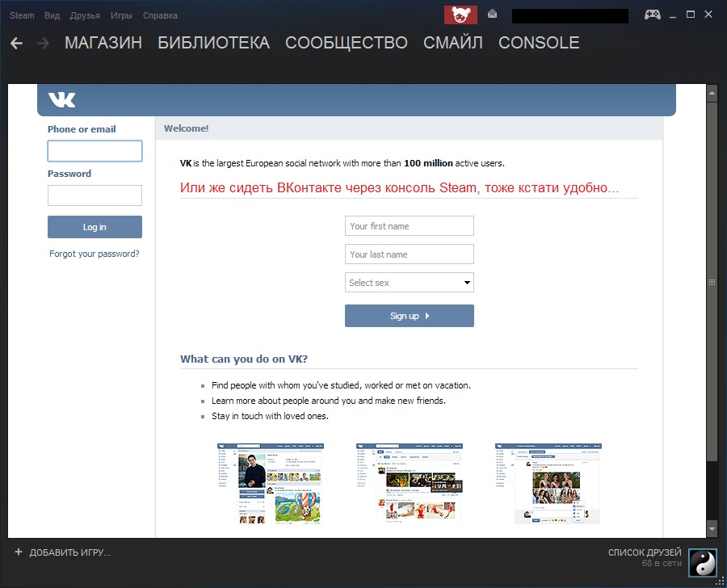Viewport: 727px width, 588px height.
Task: Open the envelope inbox icon
Action: (493, 14)
